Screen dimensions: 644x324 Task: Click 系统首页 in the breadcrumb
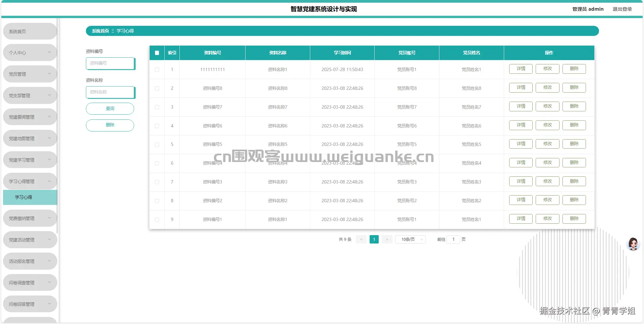coord(100,31)
